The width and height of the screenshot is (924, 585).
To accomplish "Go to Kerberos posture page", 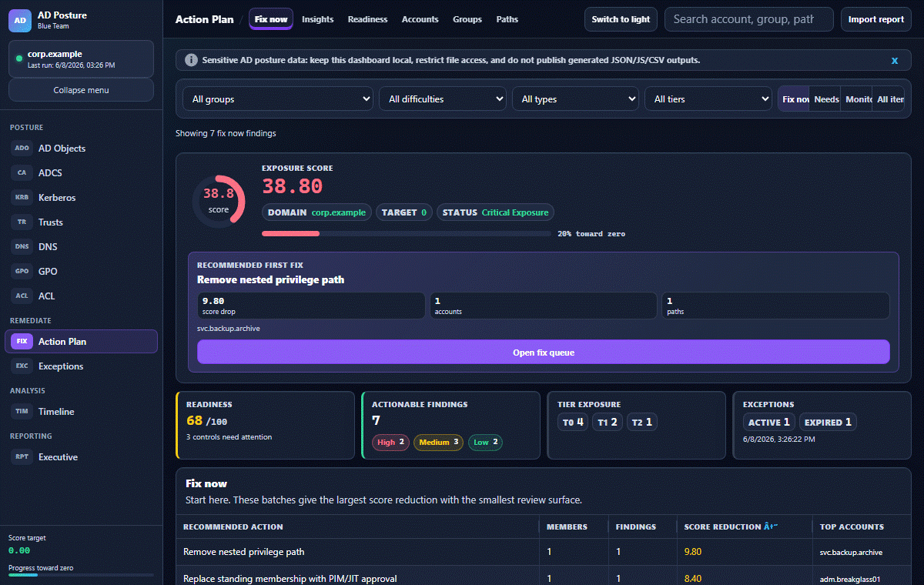I will [x=81, y=197].
